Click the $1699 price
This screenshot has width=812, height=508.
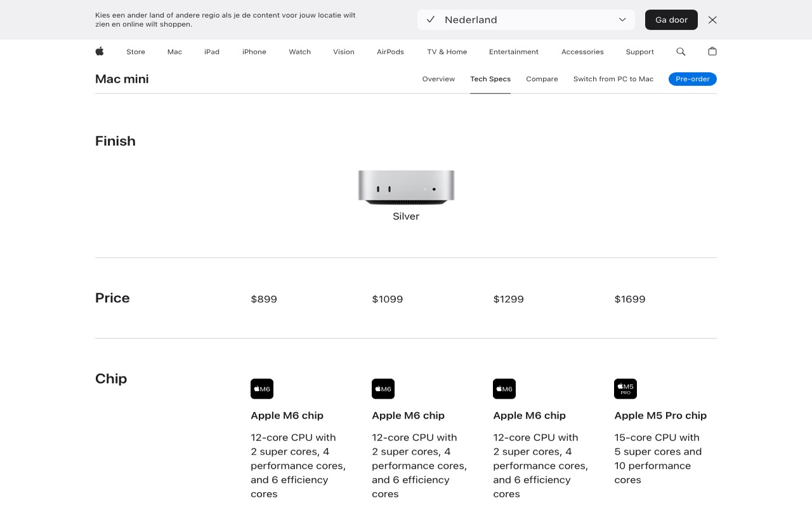click(630, 299)
